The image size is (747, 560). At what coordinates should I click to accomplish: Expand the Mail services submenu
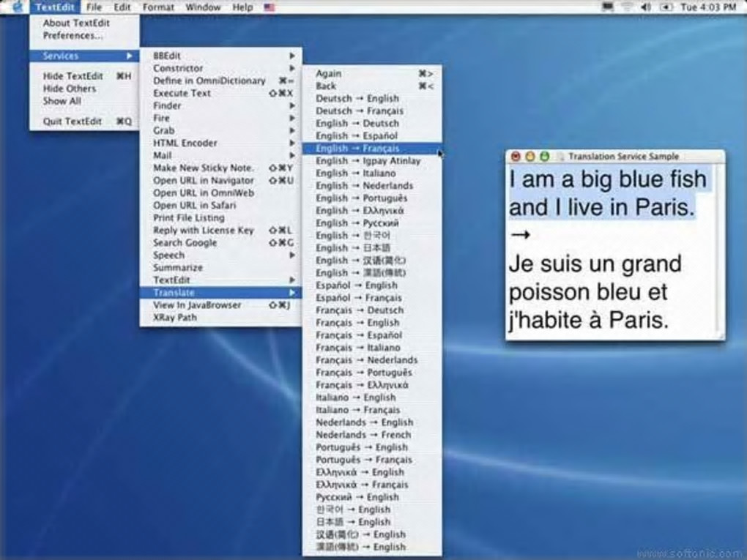coord(220,155)
